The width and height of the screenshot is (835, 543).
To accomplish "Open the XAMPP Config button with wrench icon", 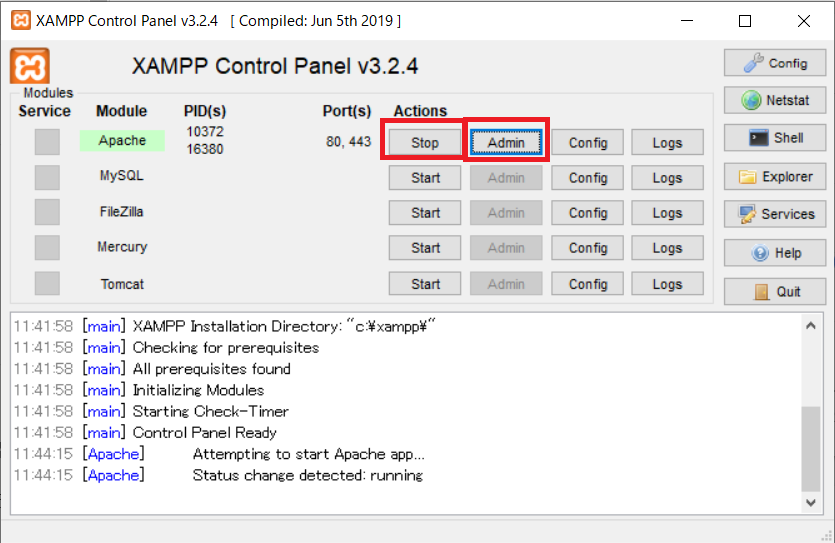I will coord(775,63).
